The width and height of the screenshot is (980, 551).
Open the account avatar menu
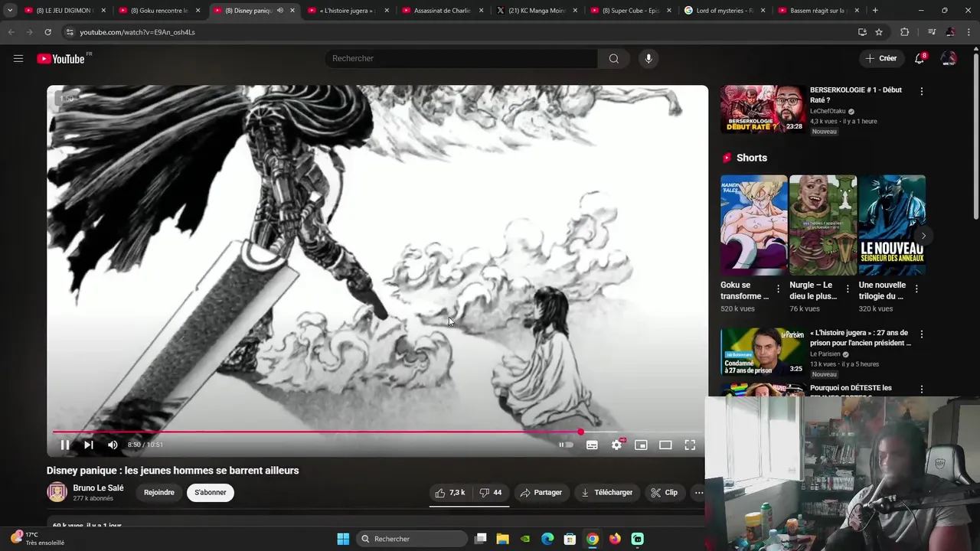949,58
